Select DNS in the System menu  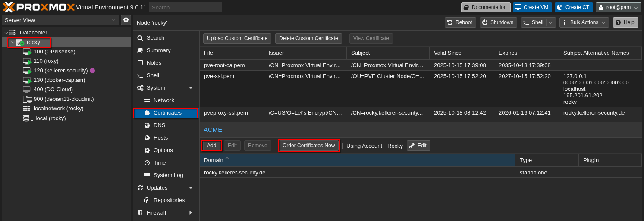159,125
